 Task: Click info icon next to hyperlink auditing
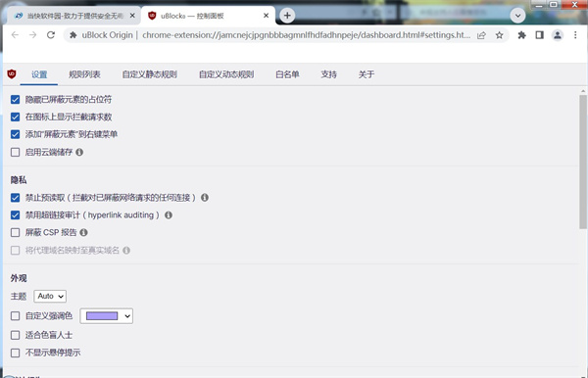tap(169, 215)
